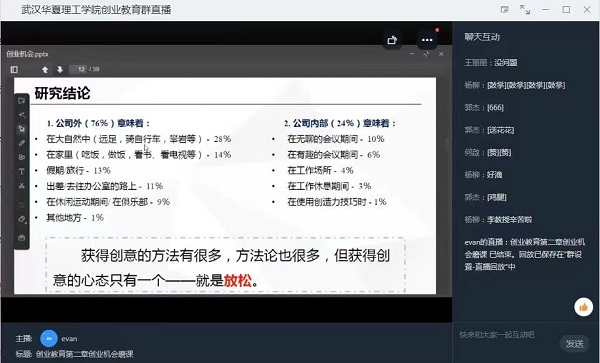The width and height of the screenshot is (600, 363).
Task: Click the bottom save icon in annotation bar
Action: (x=22, y=238)
